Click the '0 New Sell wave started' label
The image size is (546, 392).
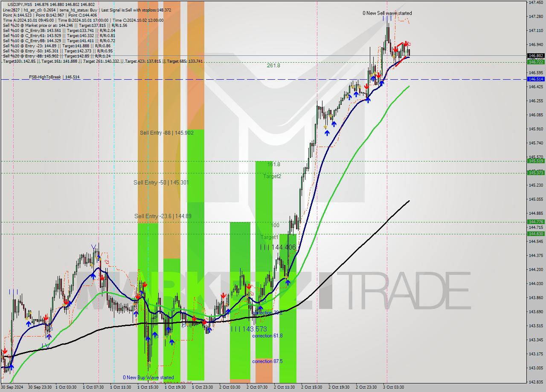pyautogui.click(x=387, y=13)
